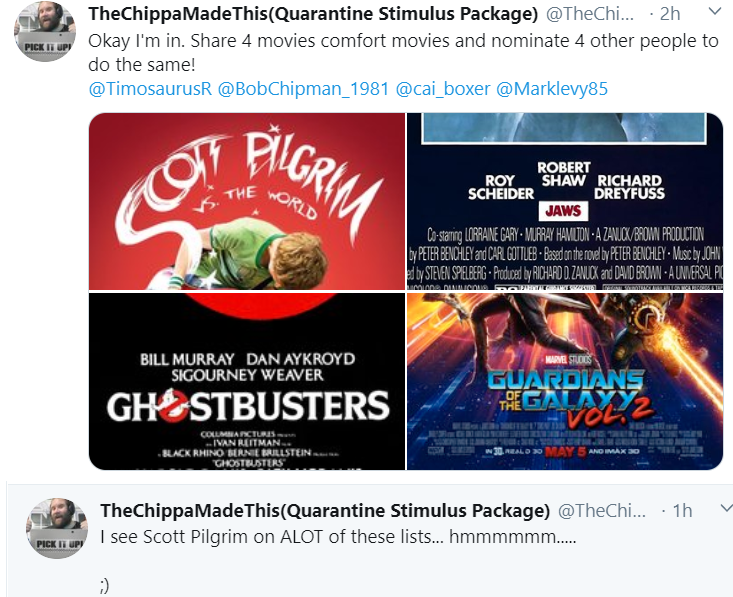Open the first tweet's 2h timestamp
Viewport: 733px width, 597px height.
(x=669, y=14)
